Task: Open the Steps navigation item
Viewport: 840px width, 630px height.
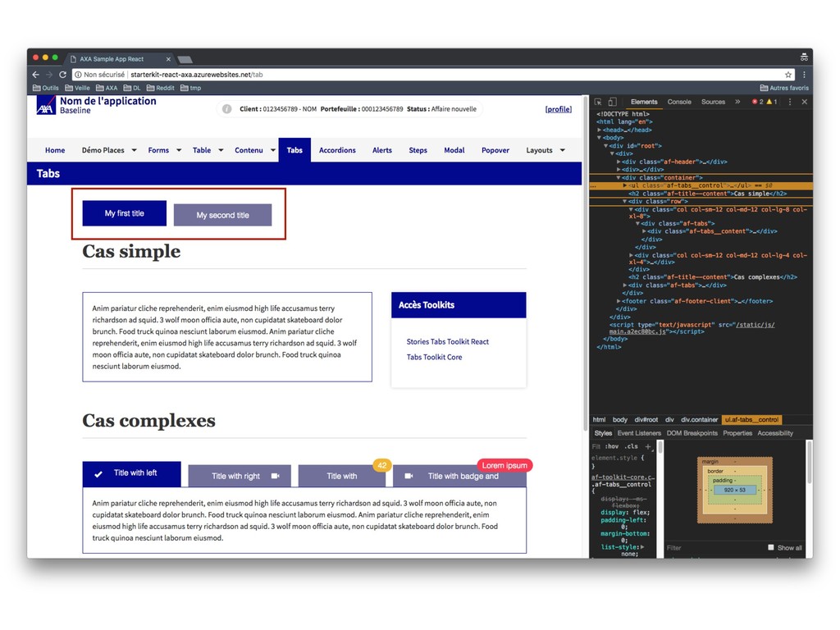Action: coord(418,151)
